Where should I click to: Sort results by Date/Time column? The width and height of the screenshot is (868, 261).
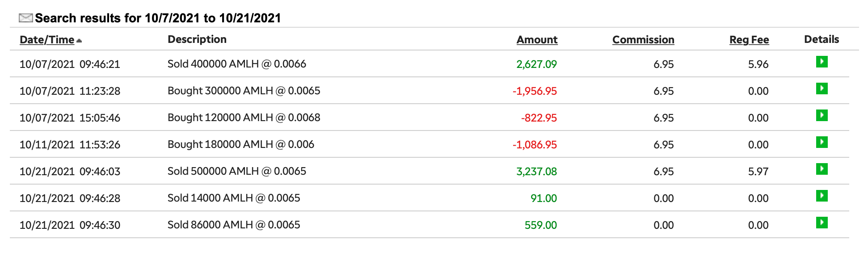[47, 40]
